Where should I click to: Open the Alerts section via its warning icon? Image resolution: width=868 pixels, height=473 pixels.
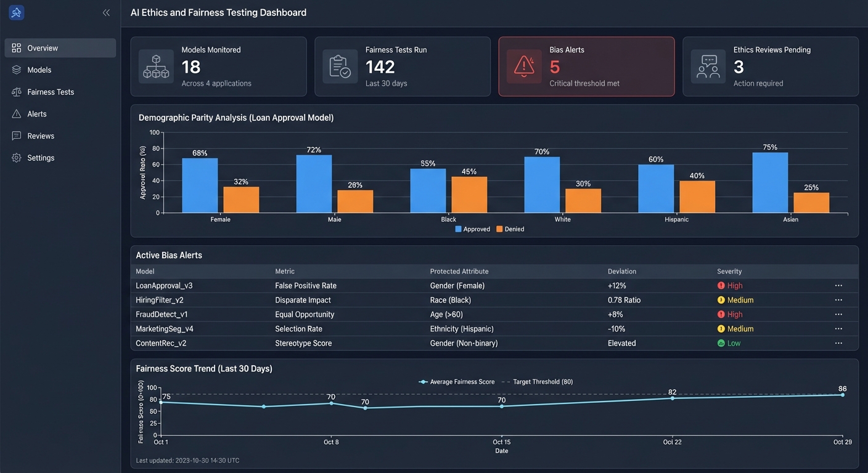click(16, 114)
